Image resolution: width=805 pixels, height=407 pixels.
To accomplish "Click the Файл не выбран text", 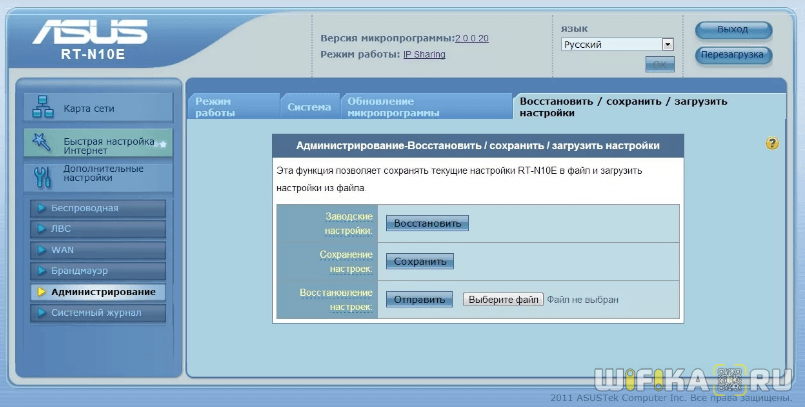I will coord(583,300).
